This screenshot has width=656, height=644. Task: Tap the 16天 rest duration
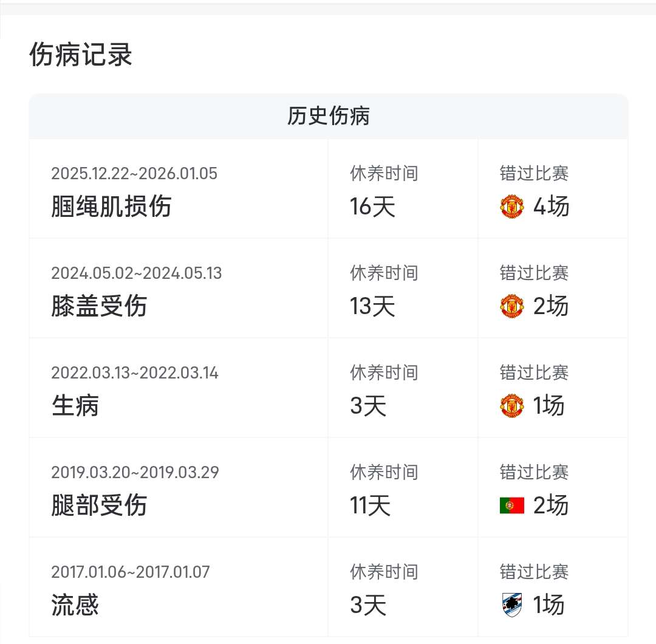coord(372,207)
